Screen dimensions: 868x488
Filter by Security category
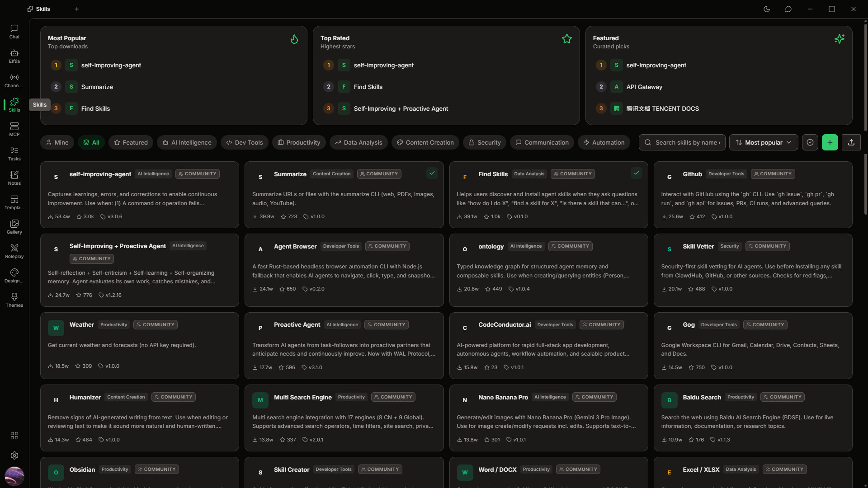coord(485,142)
